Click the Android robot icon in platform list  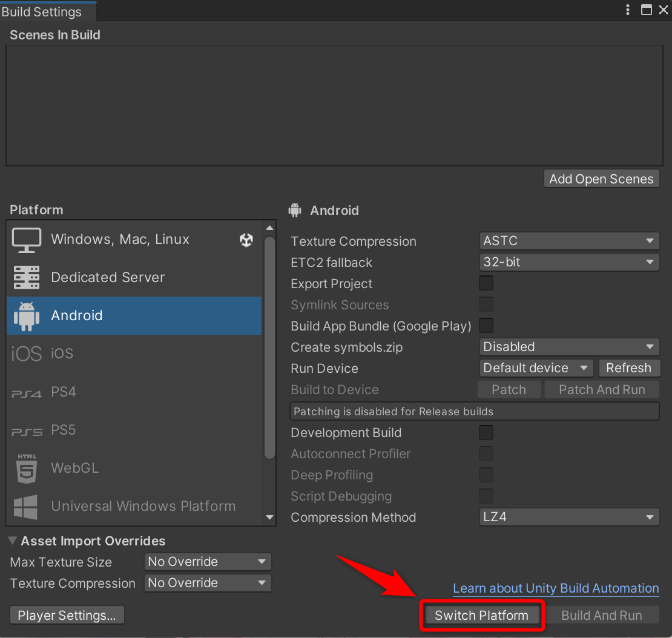coord(27,316)
